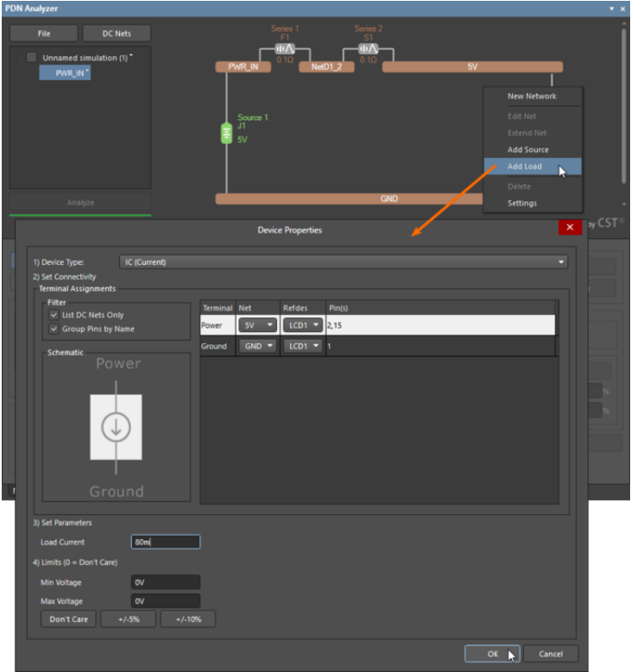Open the Power terminal 5V net dropdown
This screenshot has width=631, height=672.
257,325
